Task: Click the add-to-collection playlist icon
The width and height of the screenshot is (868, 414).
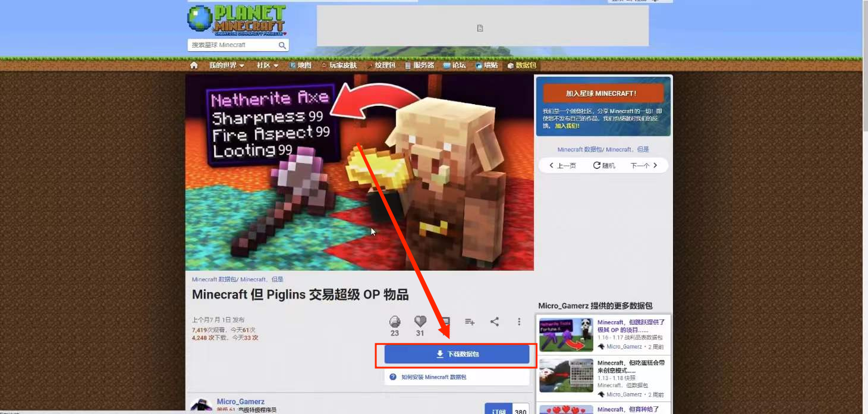Action: (470, 322)
